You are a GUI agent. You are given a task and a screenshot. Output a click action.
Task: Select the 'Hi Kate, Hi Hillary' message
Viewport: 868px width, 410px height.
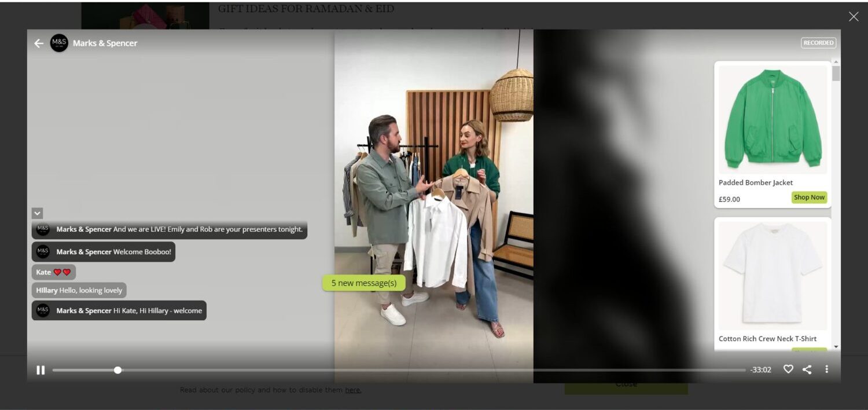pyautogui.click(x=119, y=310)
